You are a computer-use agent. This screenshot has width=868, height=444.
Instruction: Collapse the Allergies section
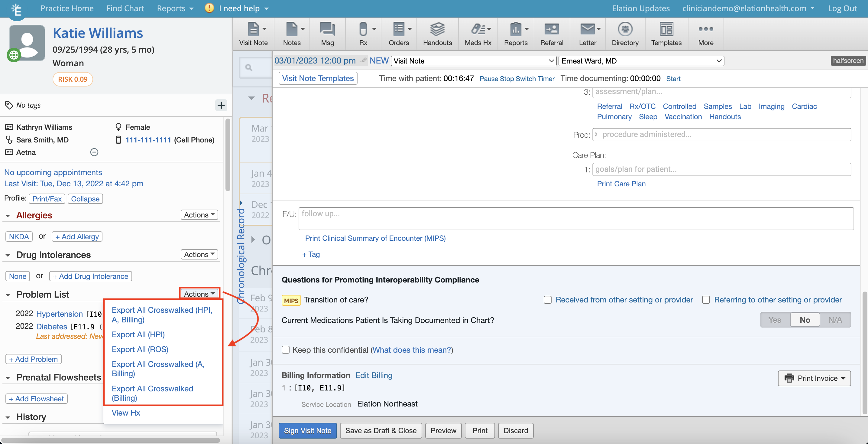click(8, 215)
